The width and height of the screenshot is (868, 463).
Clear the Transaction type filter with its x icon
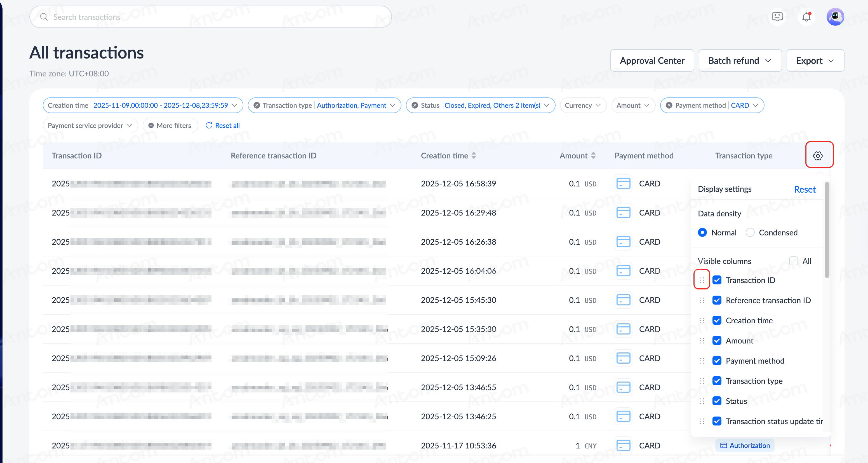click(x=257, y=105)
